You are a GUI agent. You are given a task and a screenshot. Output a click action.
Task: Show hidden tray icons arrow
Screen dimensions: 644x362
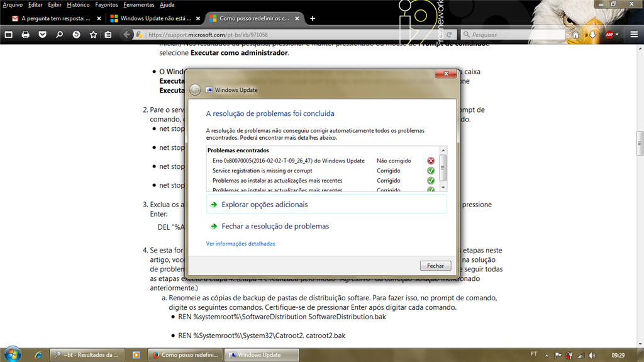(x=547, y=356)
